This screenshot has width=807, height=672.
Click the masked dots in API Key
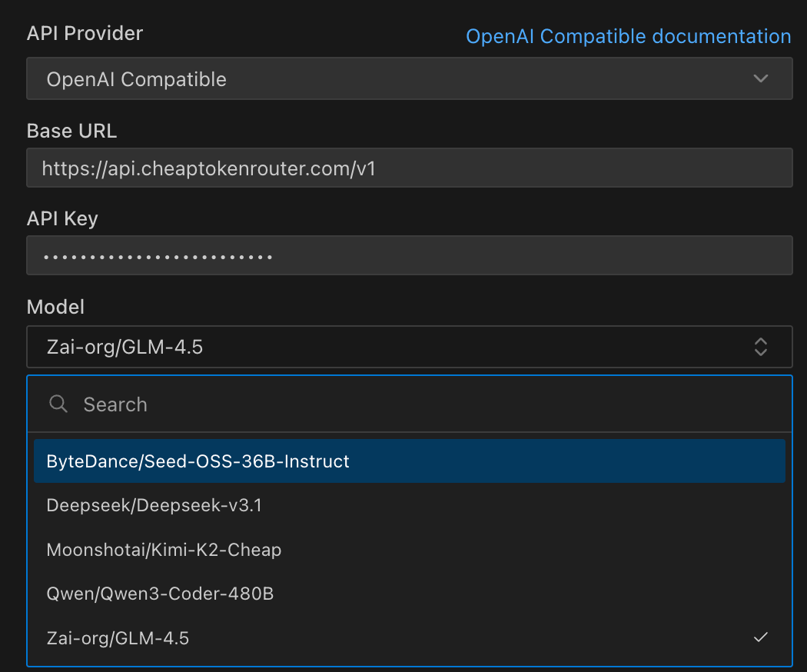coord(158,256)
